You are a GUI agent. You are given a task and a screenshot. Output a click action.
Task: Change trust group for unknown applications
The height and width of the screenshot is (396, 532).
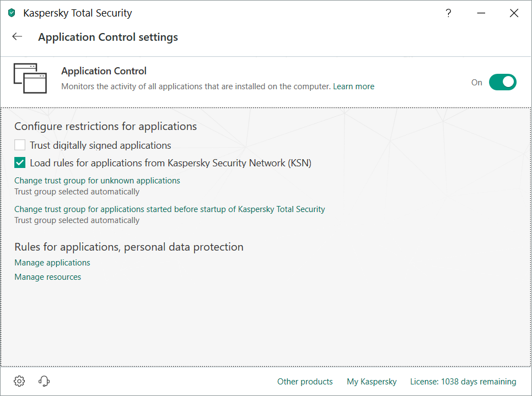coord(97,181)
